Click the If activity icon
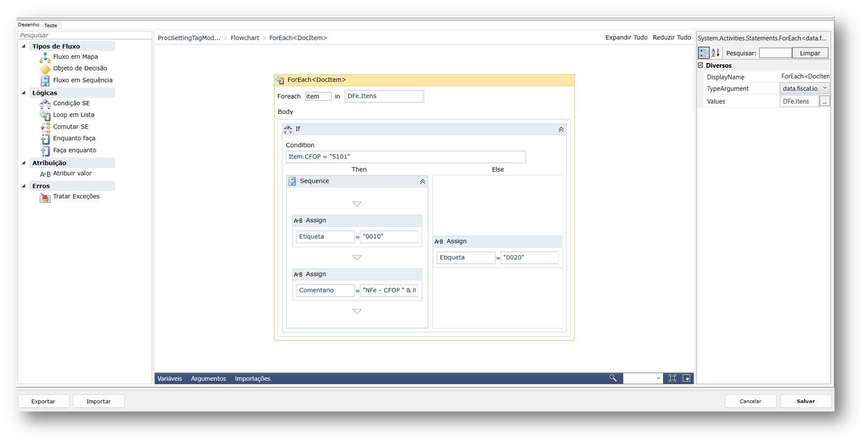The height and width of the screenshot is (445, 868). point(288,129)
